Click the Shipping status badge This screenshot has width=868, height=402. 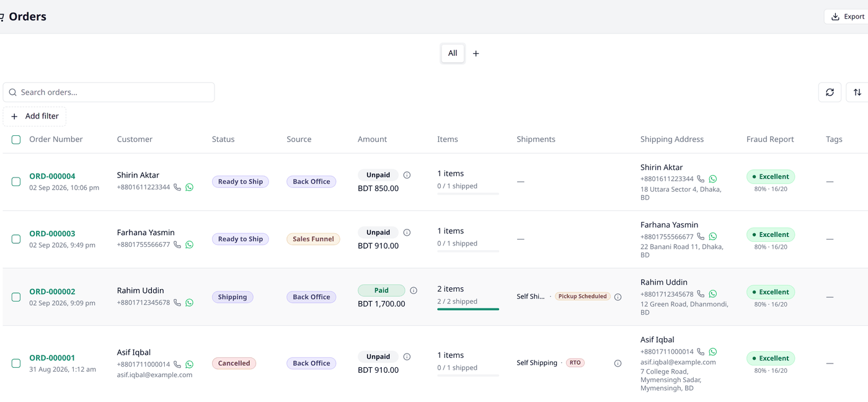click(232, 297)
